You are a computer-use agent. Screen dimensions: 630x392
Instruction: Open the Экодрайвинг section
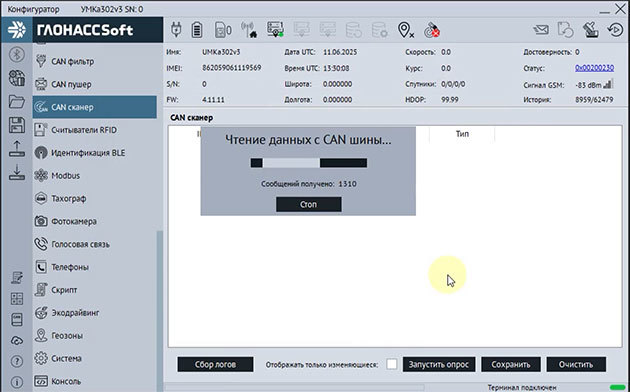tap(94, 312)
